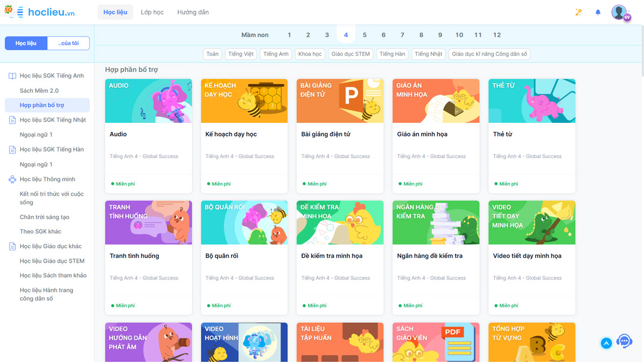Open the Sách giáo viên PDF thumbnail

pos(436,342)
